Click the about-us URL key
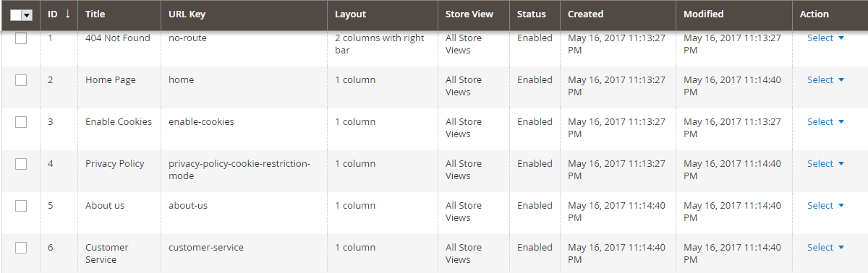The height and width of the screenshot is (273, 868). point(188,206)
